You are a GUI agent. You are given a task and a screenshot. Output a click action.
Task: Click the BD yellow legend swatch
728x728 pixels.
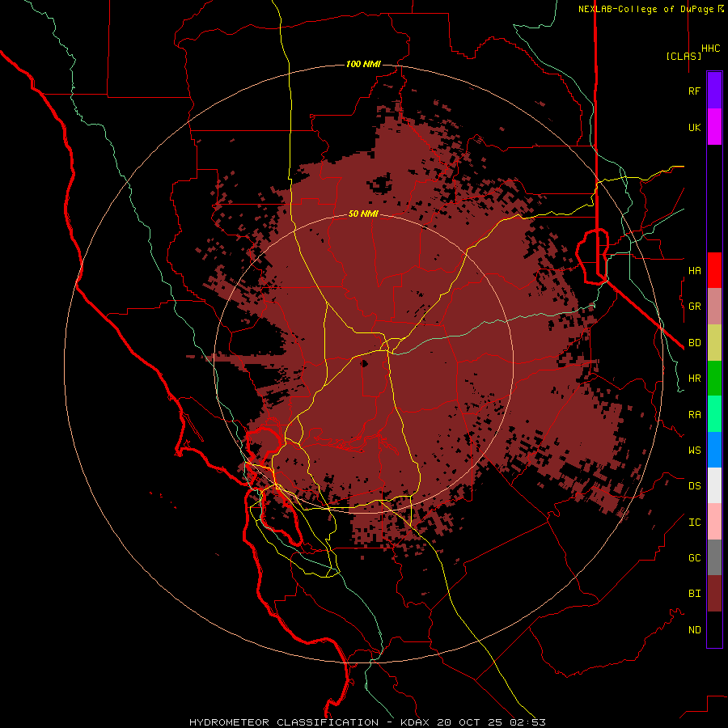click(714, 343)
